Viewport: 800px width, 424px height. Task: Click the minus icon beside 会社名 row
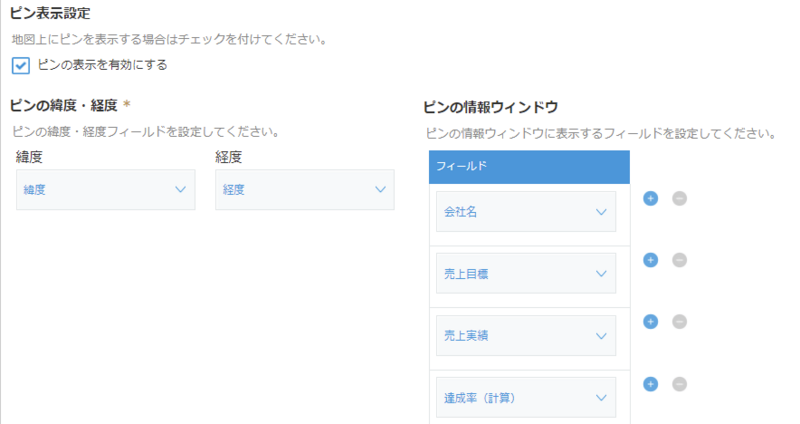tap(679, 198)
